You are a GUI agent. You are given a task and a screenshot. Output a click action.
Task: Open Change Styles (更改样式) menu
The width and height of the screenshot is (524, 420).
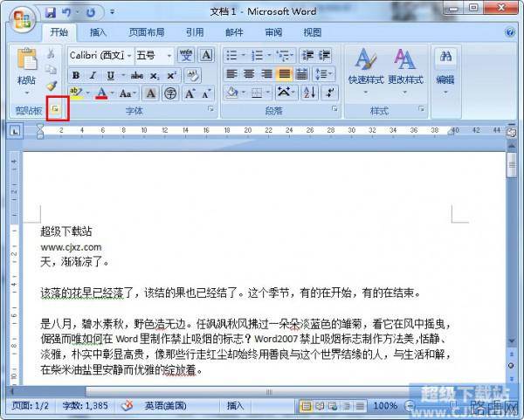click(x=405, y=71)
